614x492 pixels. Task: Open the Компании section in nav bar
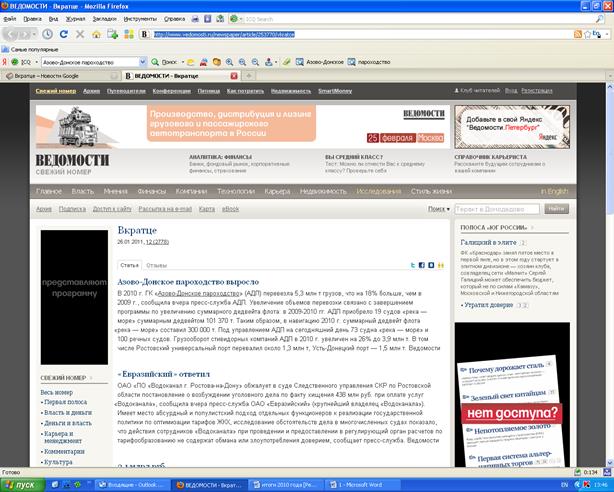point(191,191)
